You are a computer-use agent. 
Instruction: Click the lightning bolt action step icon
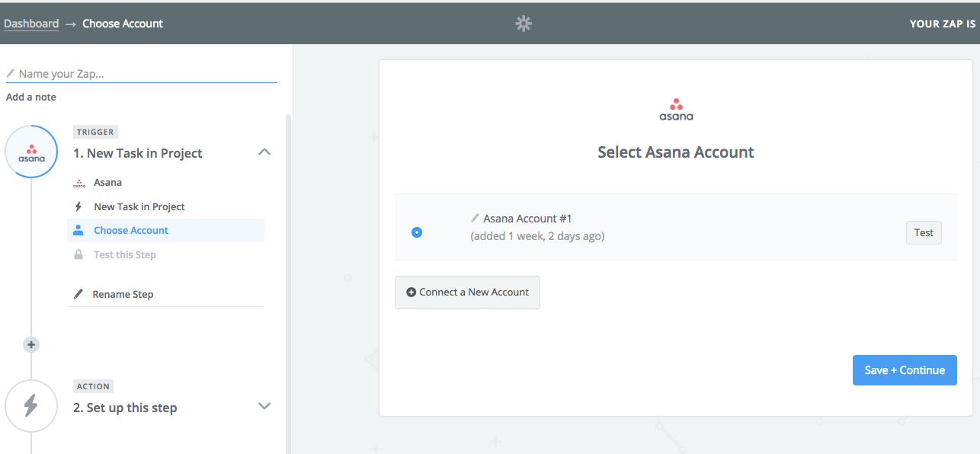tap(31, 405)
